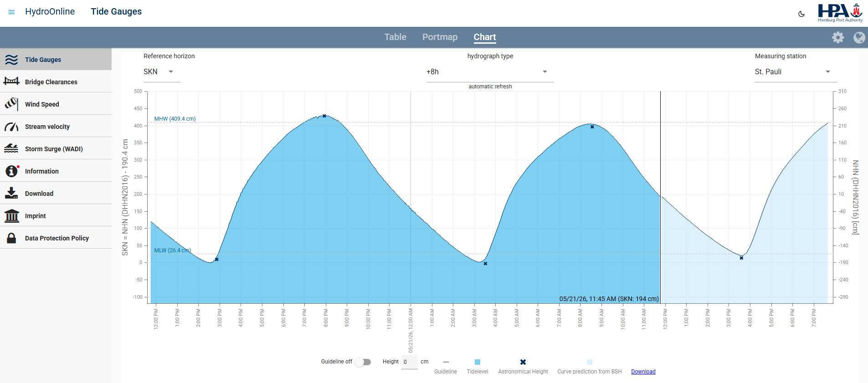Screen dimensions: 868x383
Task: Open the hamburger navigation menu
Action: [11, 12]
